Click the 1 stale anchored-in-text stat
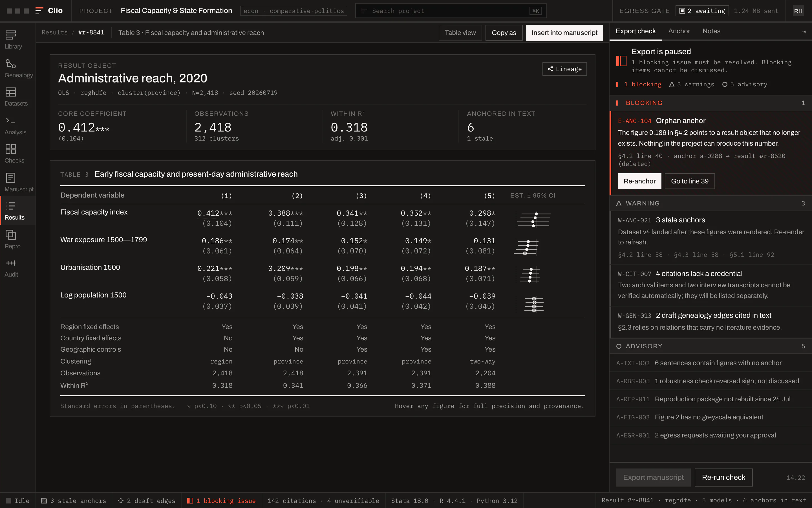812x508 pixels. click(x=480, y=138)
